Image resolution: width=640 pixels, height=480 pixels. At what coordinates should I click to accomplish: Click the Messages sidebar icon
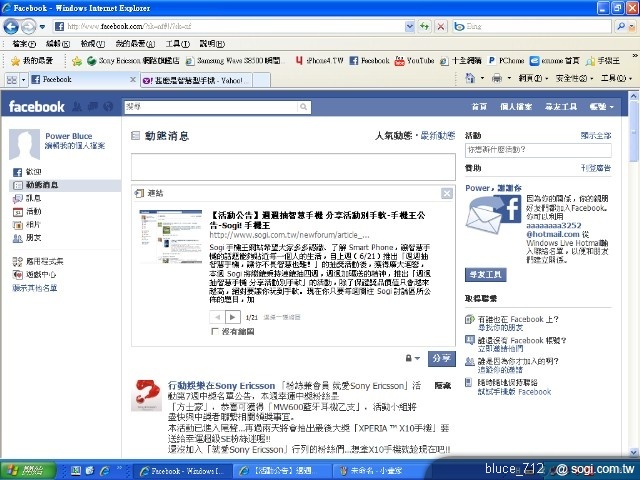pyautogui.click(x=18, y=199)
